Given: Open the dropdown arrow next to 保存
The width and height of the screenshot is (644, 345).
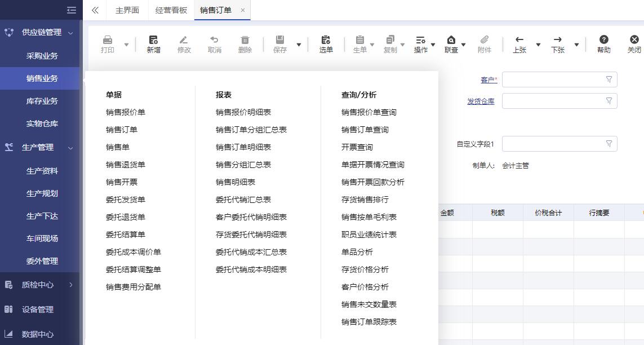Looking at the screenshot, I should [299, 44].
